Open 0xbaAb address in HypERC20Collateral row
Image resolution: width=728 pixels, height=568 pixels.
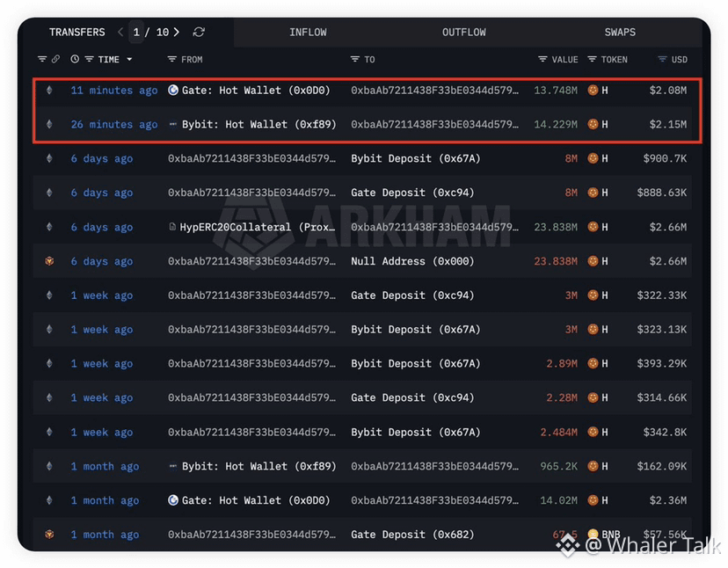(x=434, y=227)
